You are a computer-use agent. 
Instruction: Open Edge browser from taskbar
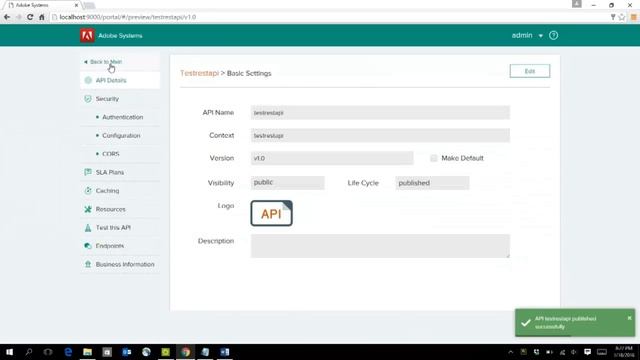[68, 352]
